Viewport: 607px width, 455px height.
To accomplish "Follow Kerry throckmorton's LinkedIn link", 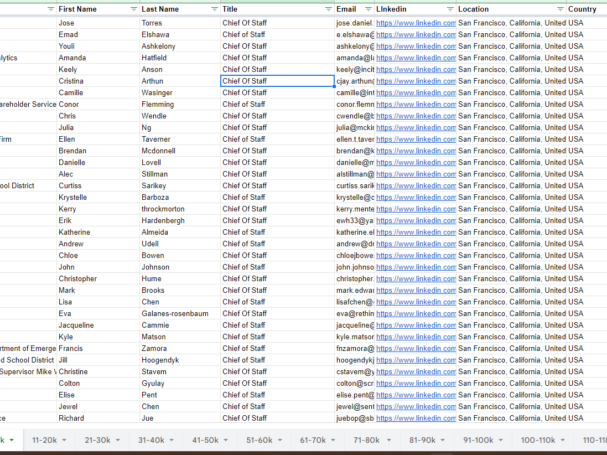I will click(415, 209).
